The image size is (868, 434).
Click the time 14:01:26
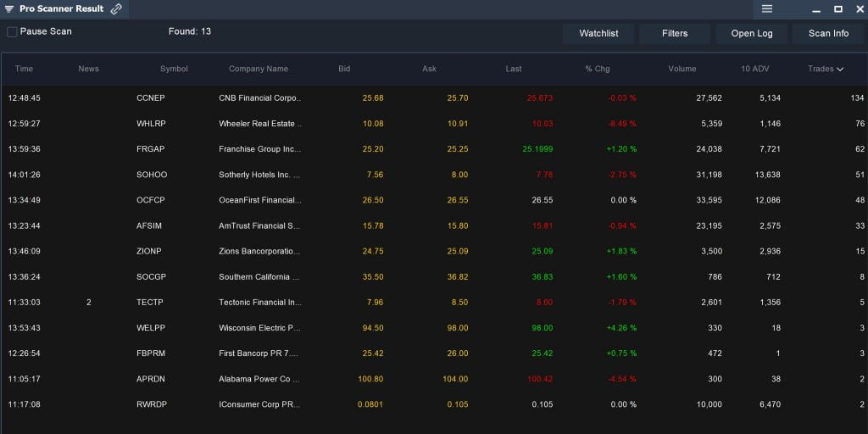click(24, 175)
